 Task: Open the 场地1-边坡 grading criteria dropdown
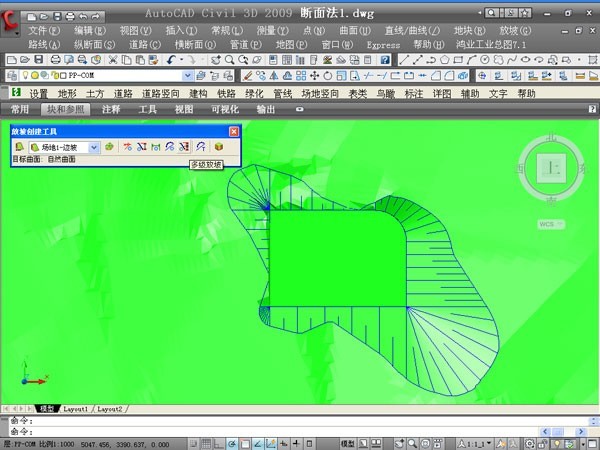tap(94, 147)
